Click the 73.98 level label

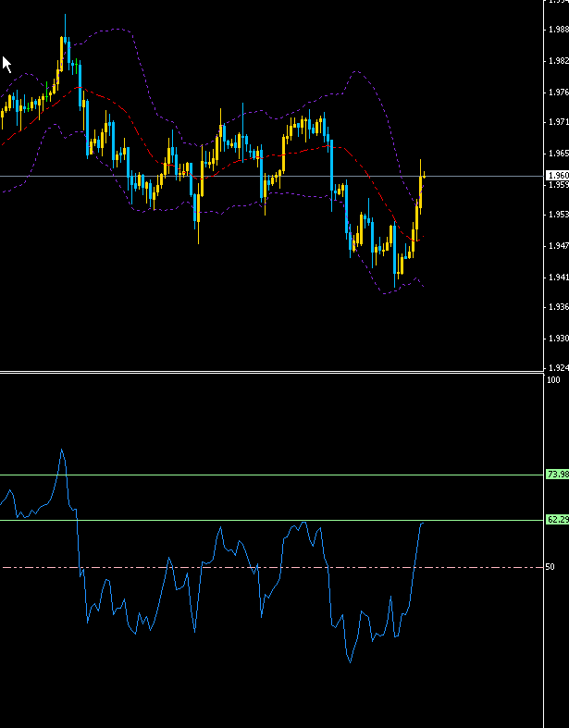coord(557,475)
